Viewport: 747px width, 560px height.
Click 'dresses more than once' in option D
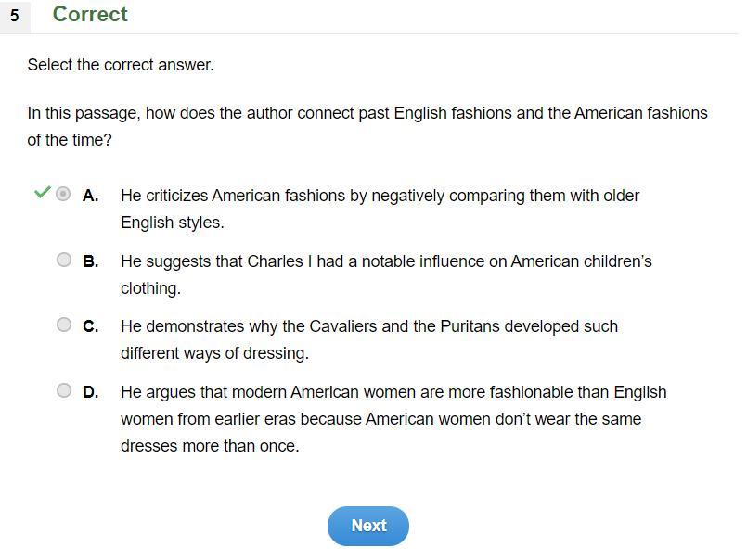pos(210,446)
